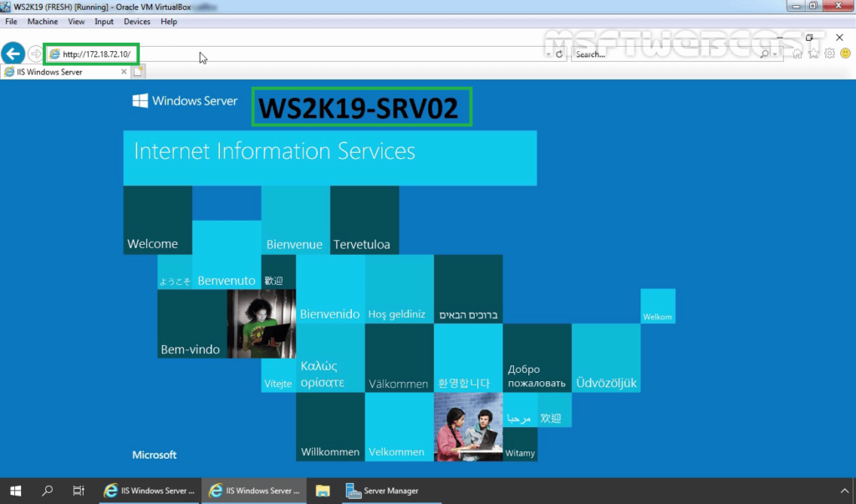Open the Tools gear menu
856x504 pixels.
tap(830, 53)
